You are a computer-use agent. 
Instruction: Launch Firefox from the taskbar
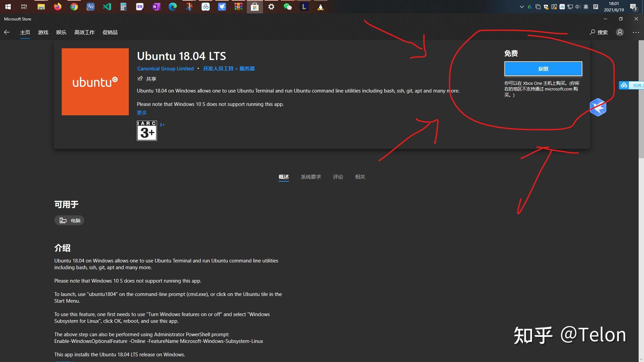(58, 7)
